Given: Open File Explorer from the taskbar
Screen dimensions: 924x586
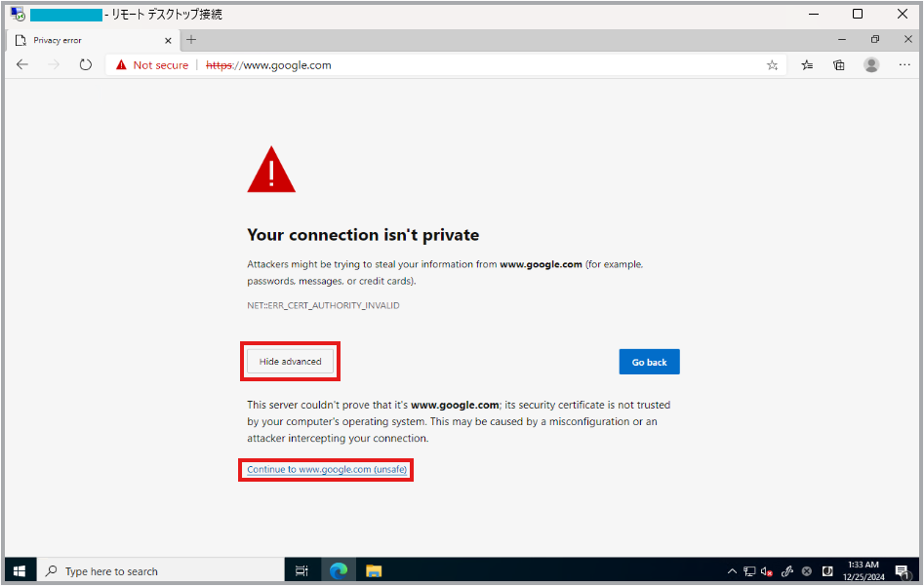Looking at the screenshot, I should 374,569.
